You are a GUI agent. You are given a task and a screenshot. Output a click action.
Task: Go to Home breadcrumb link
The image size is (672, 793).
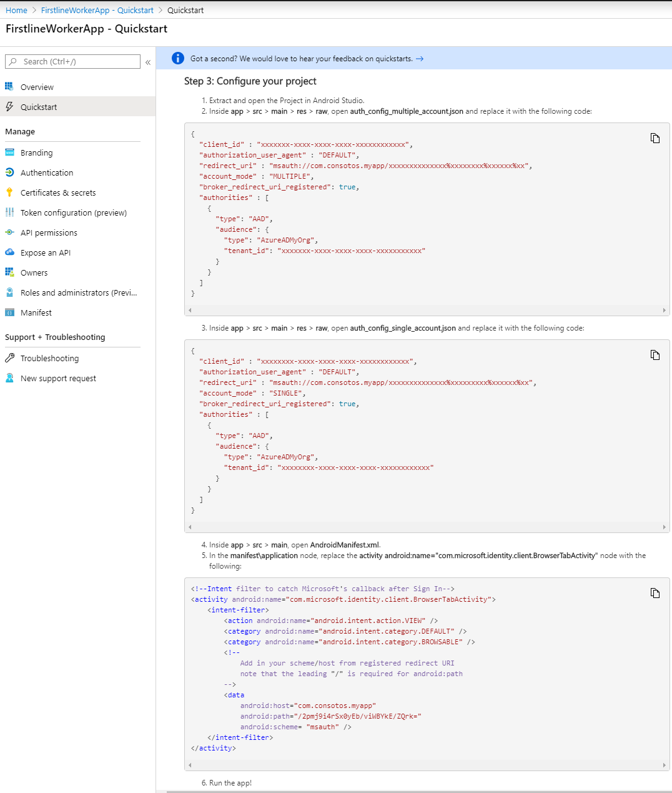[x=16, y=11]
